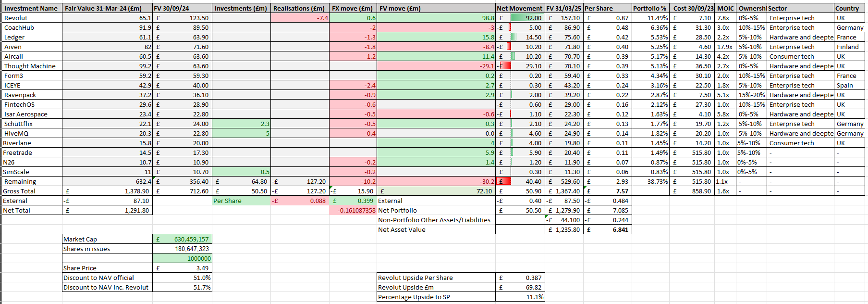This screenshot has width=868, height=304.
Task: Select the green 630,459,157 market cap value
Action: (182, 239)
